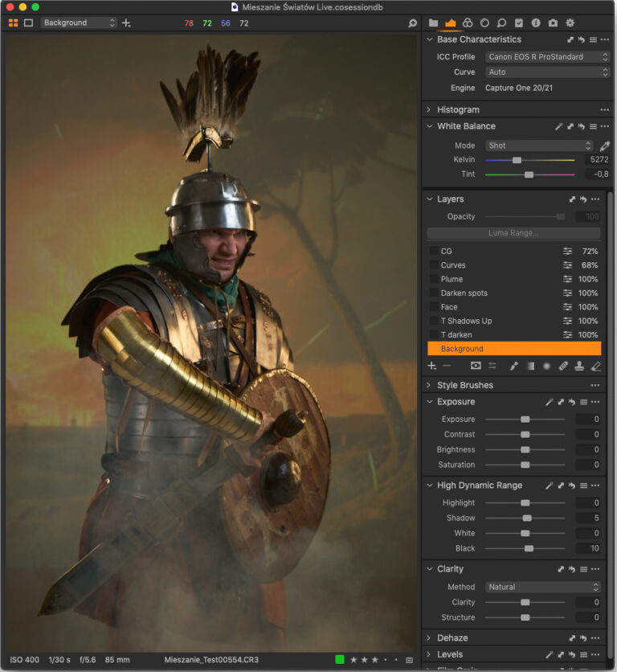
Task: Select the Radial Gradient mask tool
Action: coord(547,366)
